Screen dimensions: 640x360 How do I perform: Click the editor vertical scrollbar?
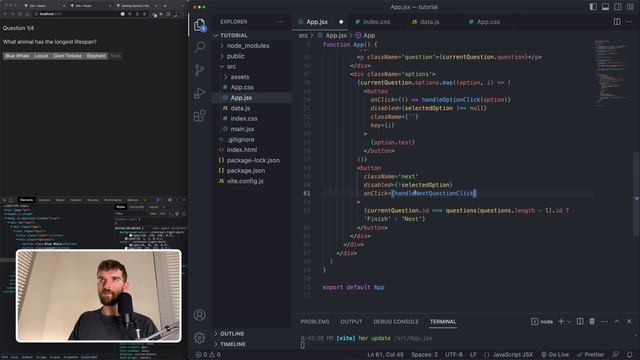pos(636,194)
